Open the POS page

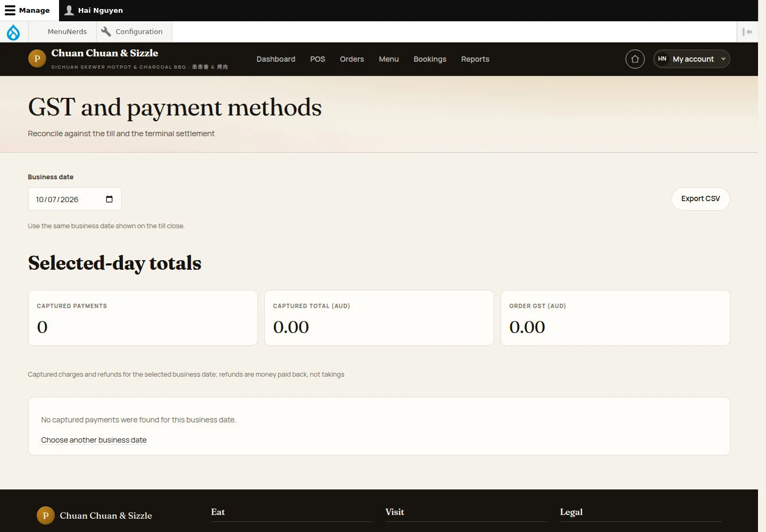(318, 59)
